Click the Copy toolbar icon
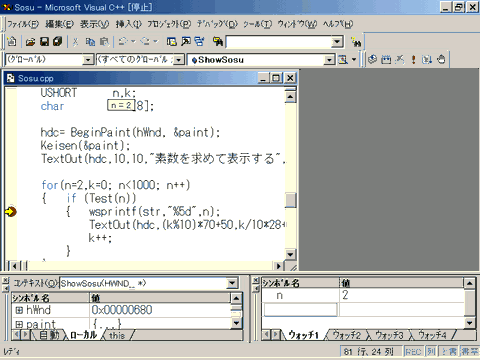This screenshot has height=360, width=480. click(90, 42)
